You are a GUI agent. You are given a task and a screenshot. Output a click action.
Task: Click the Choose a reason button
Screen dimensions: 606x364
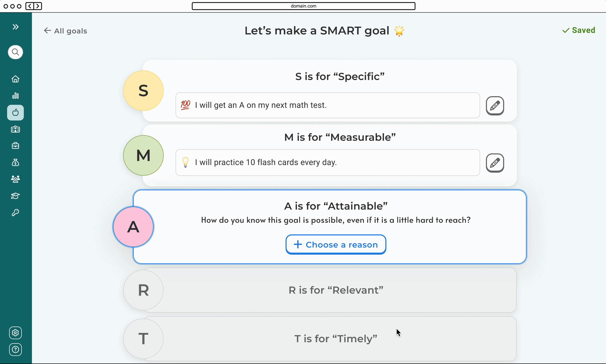pyautogui.click(x=336, y=245)
